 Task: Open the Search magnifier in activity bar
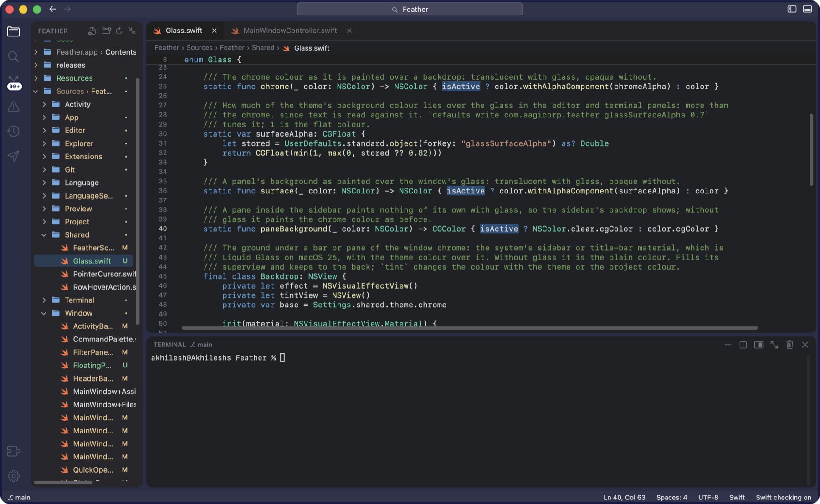[14, 56]
